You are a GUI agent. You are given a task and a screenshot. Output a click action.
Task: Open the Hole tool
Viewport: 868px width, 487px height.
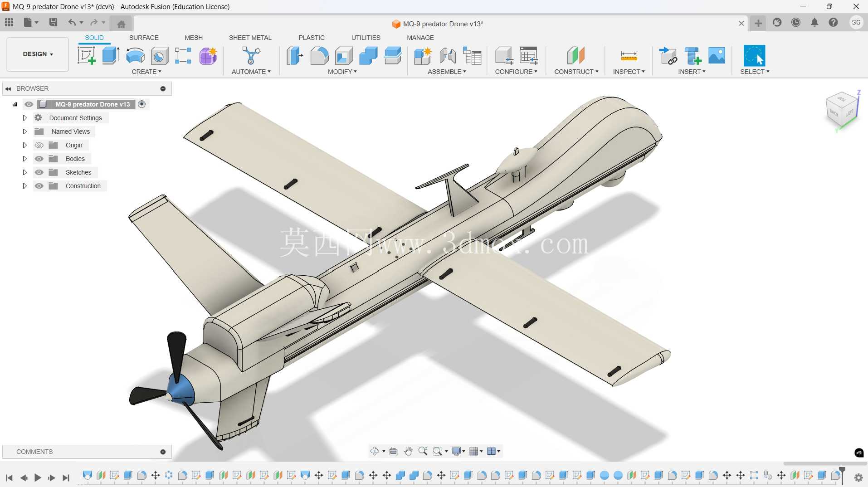click(x=159, y=56)
